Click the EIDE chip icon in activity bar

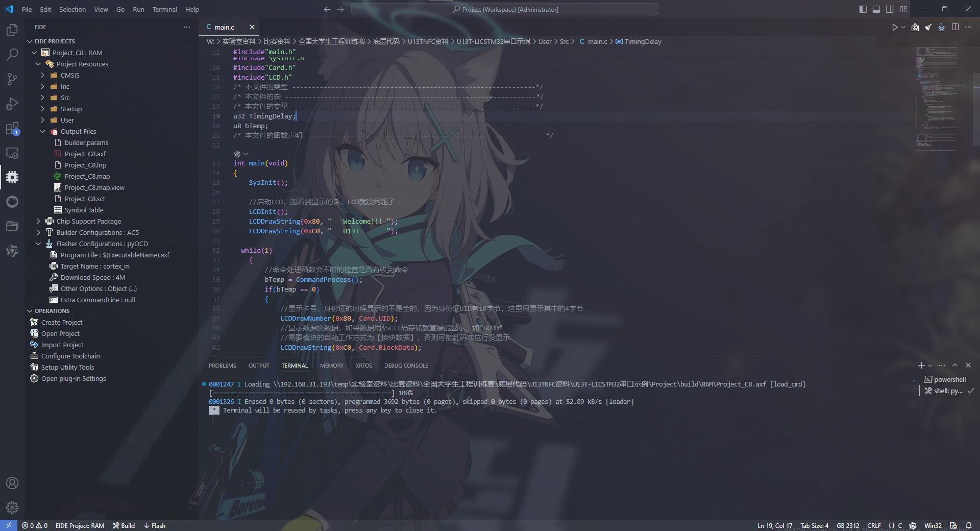tap(12, 177)
